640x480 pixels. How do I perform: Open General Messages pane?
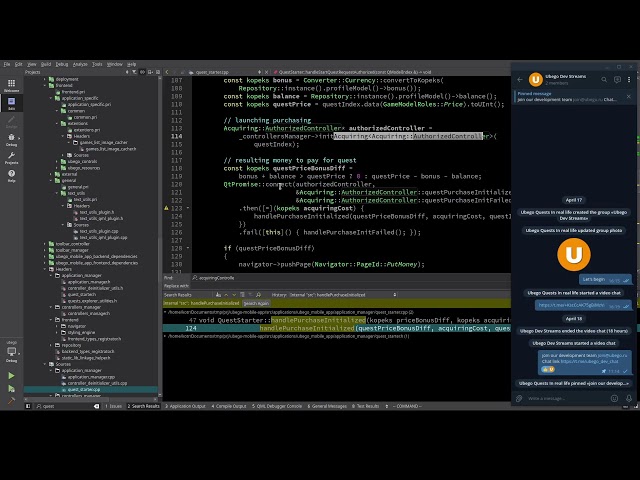pos(327,406)
